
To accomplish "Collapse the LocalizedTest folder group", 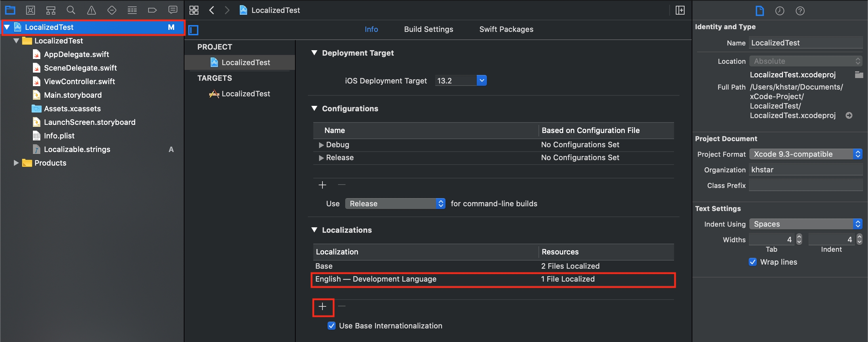I will 16,41.
